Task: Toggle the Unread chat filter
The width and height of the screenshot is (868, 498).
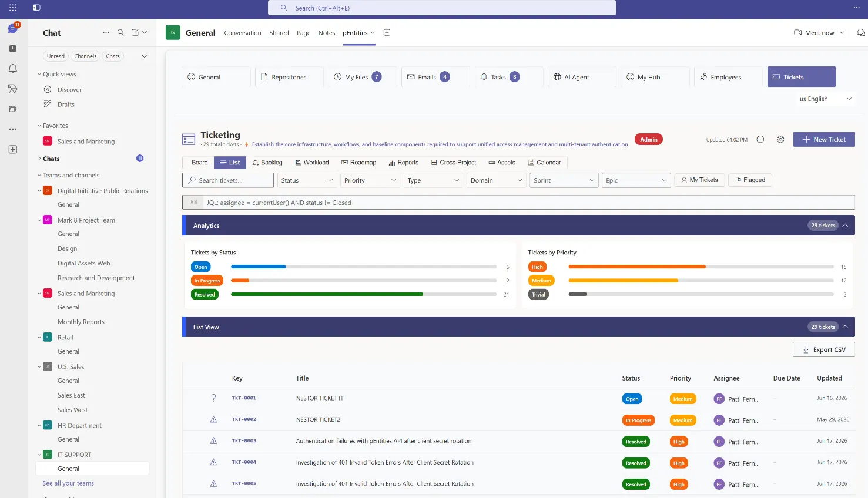Action: coord(56,56)
